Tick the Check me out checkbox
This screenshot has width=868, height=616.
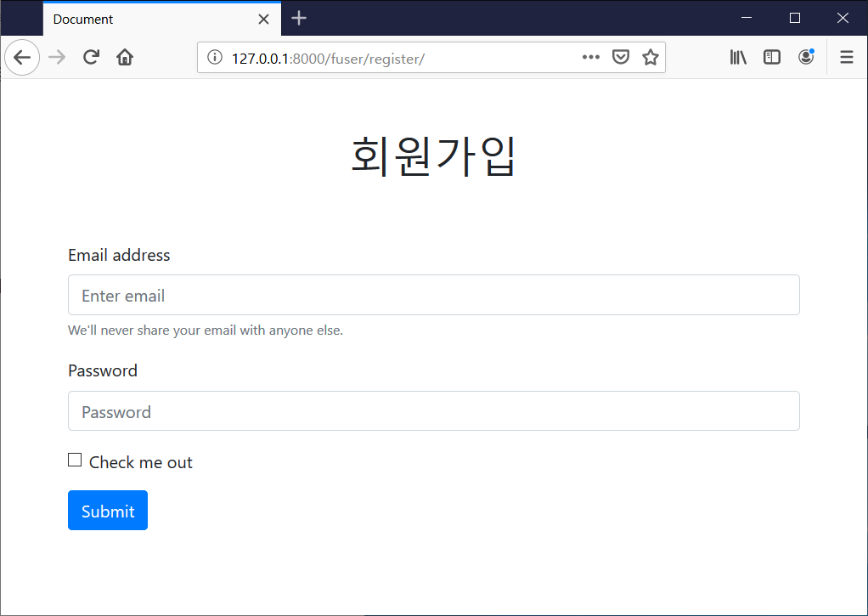point(75,460)
